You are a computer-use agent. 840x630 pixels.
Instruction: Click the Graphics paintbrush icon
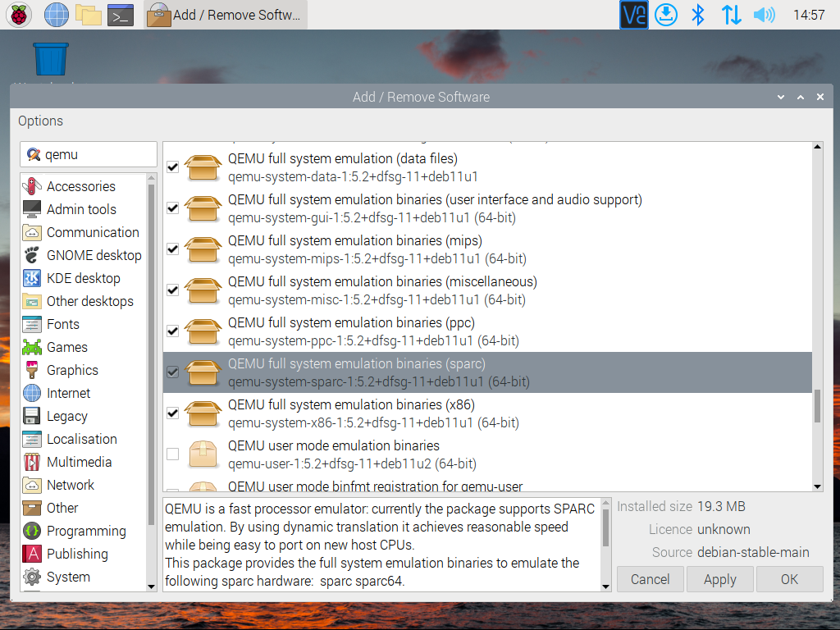point(32,370)
